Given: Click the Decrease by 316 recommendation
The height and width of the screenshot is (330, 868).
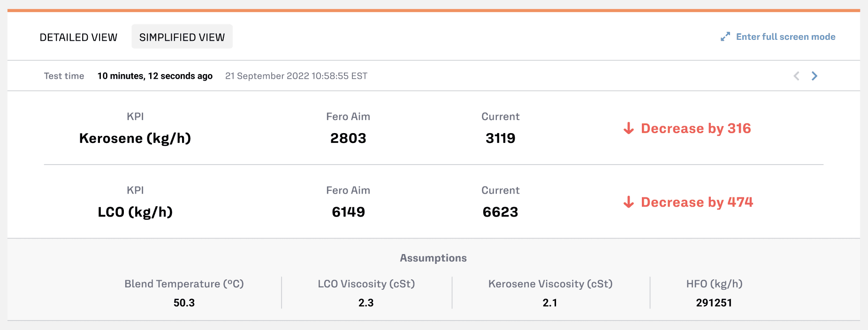Looking at the screenshot, I should pos(696,128).
